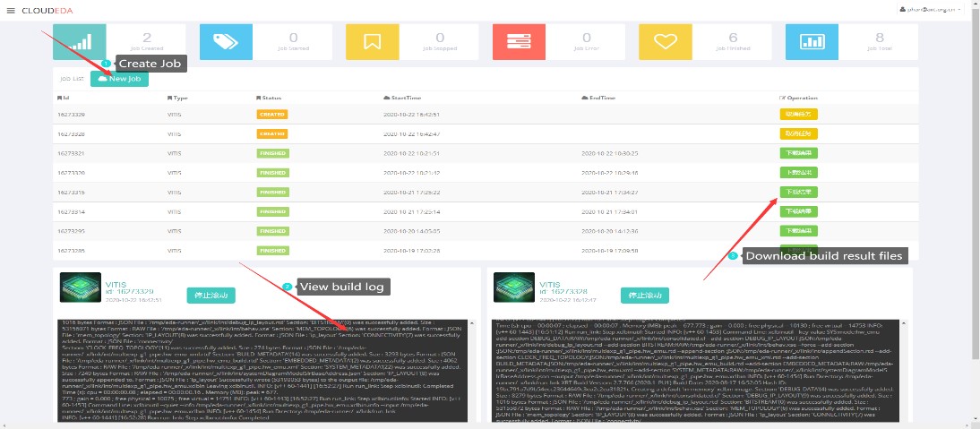This screenshot has height=429, width=980.
Task: Create a job with the New Job button
Action: 119,79
